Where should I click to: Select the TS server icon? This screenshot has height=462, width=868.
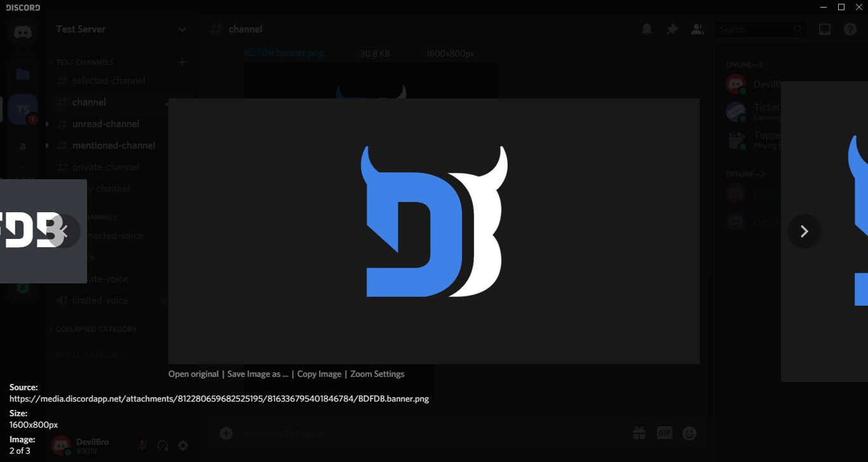click(x=23, y=109)
